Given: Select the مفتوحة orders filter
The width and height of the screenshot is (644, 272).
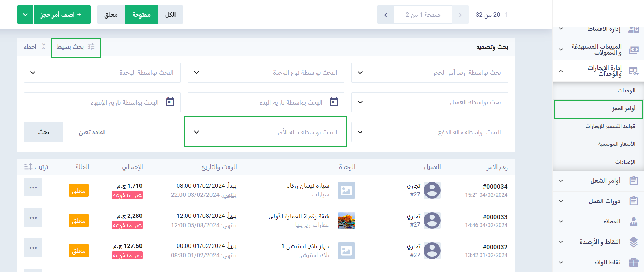Looking at the screenshot, I should pyautogui.click(x=141, y=15).
